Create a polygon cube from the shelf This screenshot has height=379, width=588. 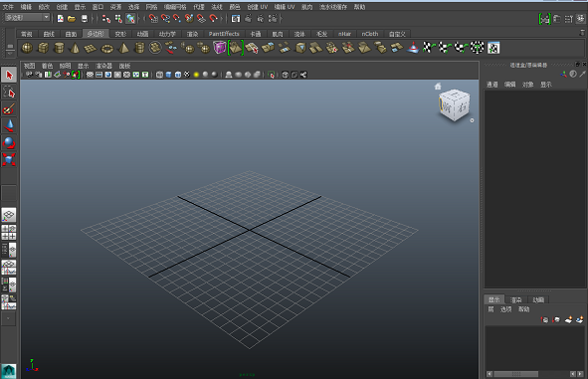(43, 48)
